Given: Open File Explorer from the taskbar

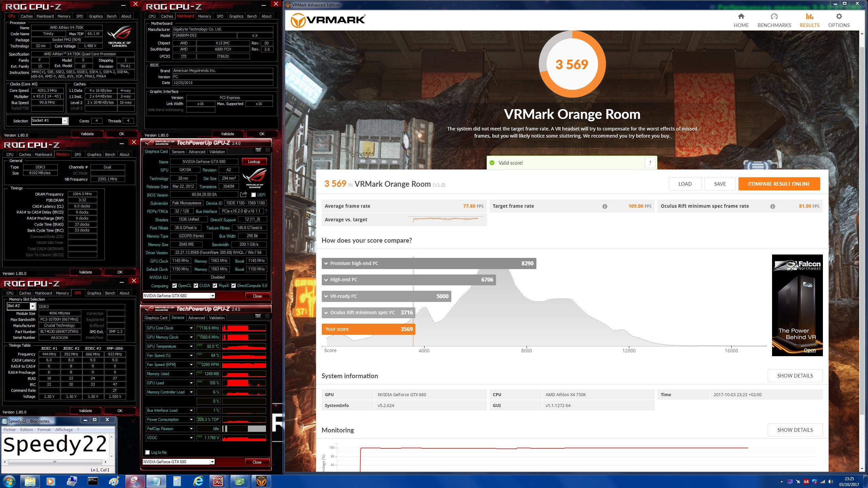Looking at the screenshot, I should coord(30,481).
